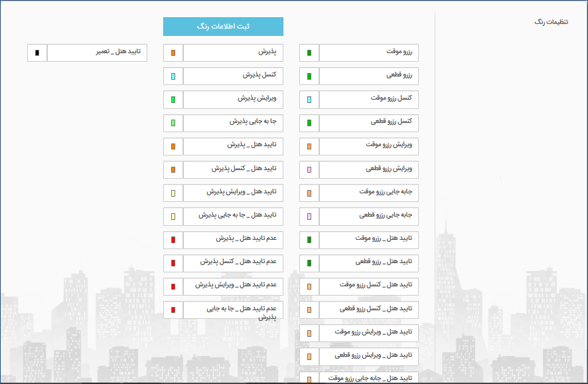Pick color for کنسل پذیرش
The height and width of the screenshot is (384, 588).
(173, 76)
